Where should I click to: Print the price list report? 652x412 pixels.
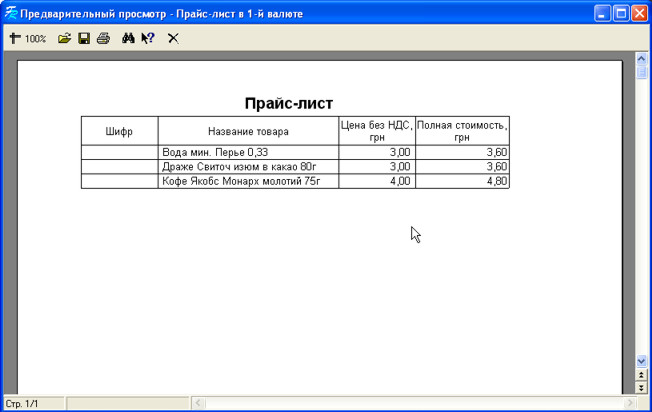(103, 38)
